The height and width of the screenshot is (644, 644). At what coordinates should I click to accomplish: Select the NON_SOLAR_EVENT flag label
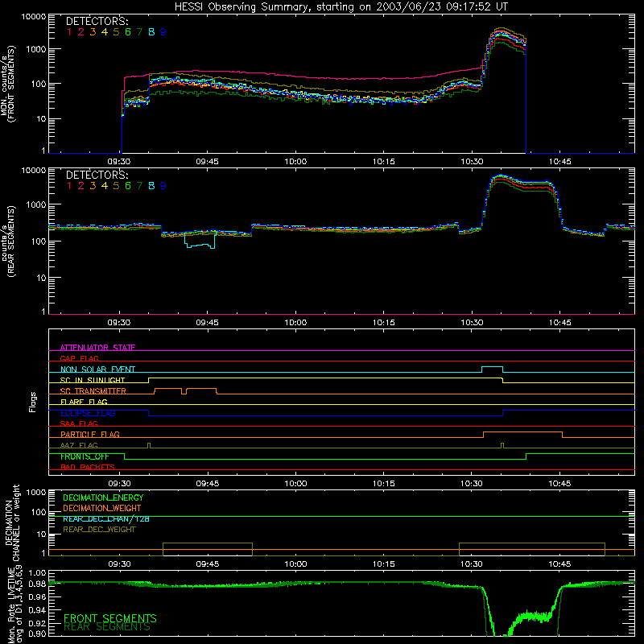[97, 369]
